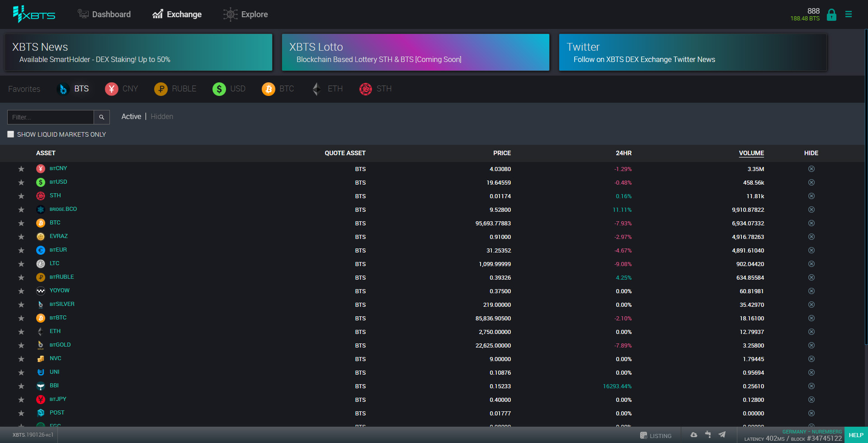Open the NVC asset link

click(55, 358)
